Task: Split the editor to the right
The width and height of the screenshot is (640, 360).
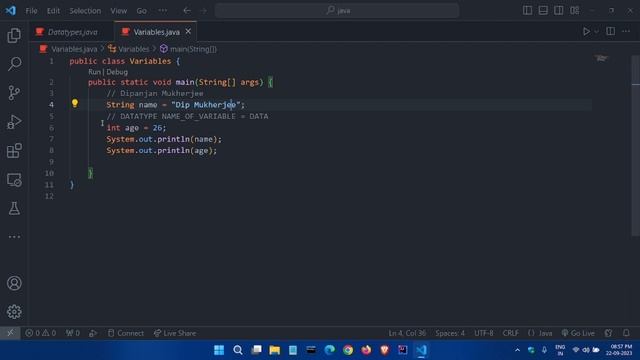Action: pyautogui.click(x=611, y=31)
